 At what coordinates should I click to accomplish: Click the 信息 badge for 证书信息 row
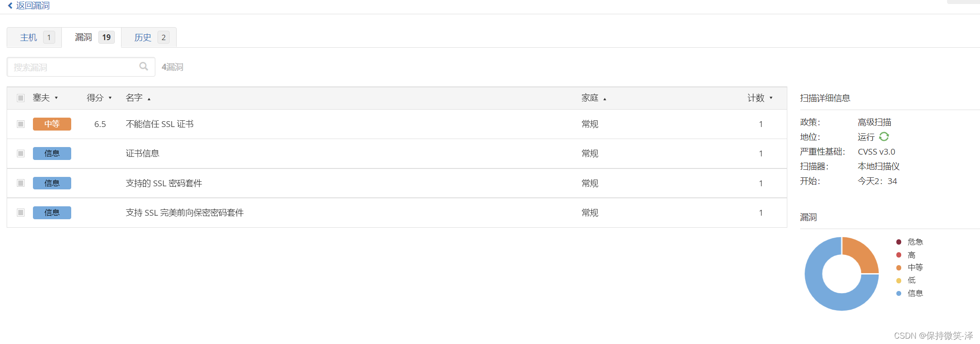pos(52,153)
